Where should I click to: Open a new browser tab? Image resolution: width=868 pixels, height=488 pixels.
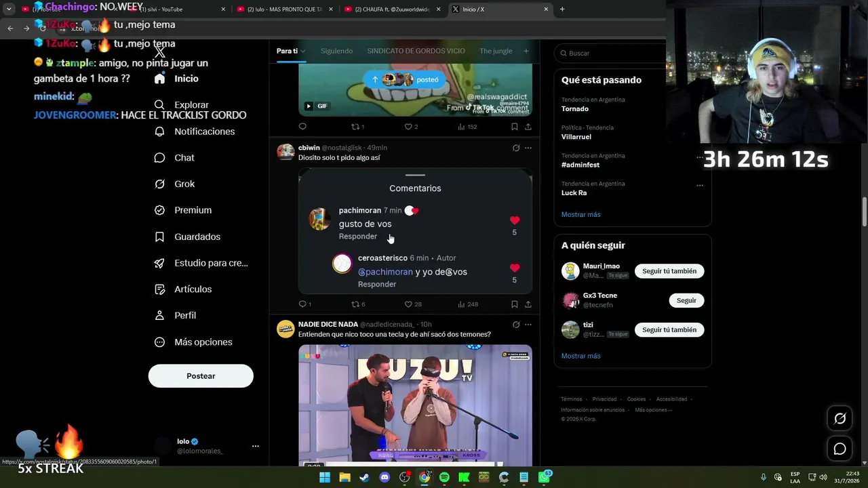pos(562,9)
